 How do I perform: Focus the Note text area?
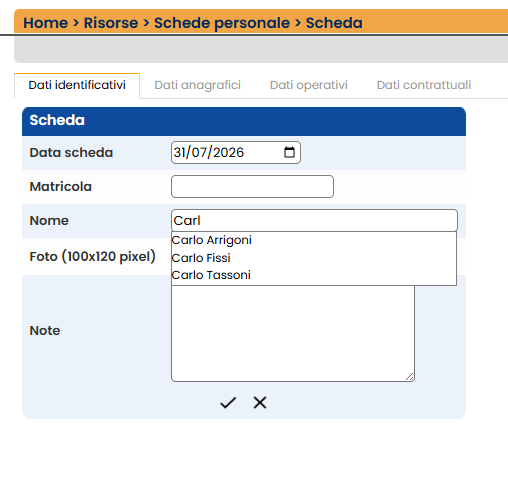coord(293,333)
